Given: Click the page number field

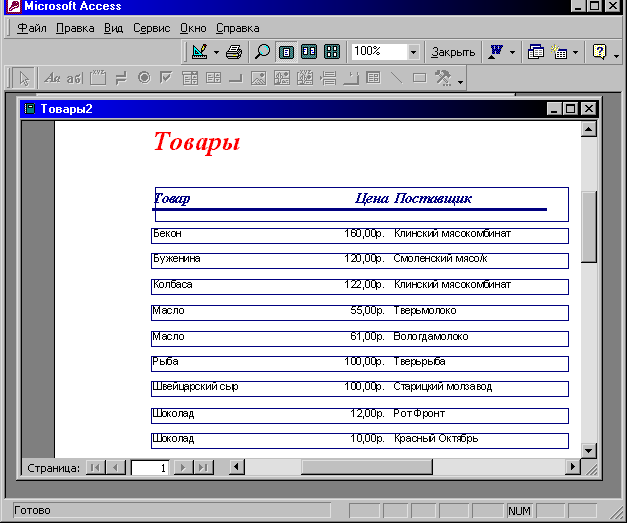Looking at the screenshot, I should point(150,467).
